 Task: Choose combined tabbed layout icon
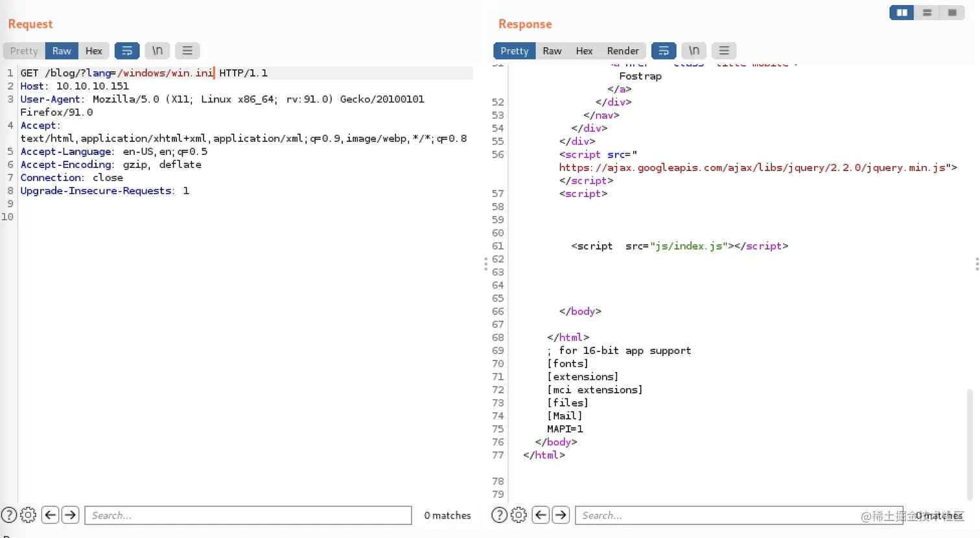click(x=952, y=12)
